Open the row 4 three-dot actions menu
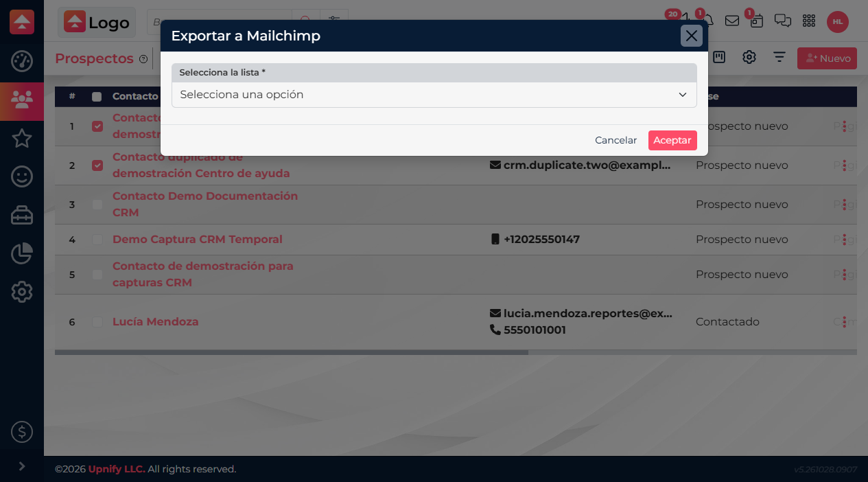 click(x=845, y=240)
